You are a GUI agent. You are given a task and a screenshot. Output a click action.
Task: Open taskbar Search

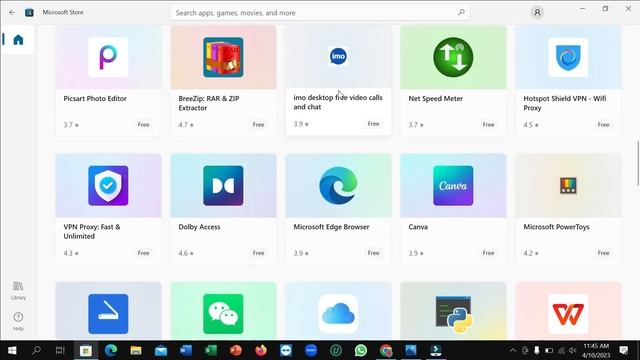click(x=36, y=350)
